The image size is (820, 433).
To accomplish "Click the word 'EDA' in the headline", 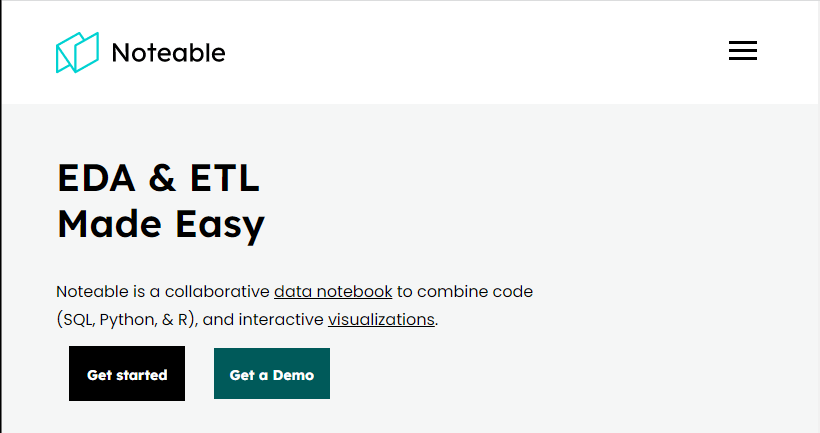I will (95, 178).
